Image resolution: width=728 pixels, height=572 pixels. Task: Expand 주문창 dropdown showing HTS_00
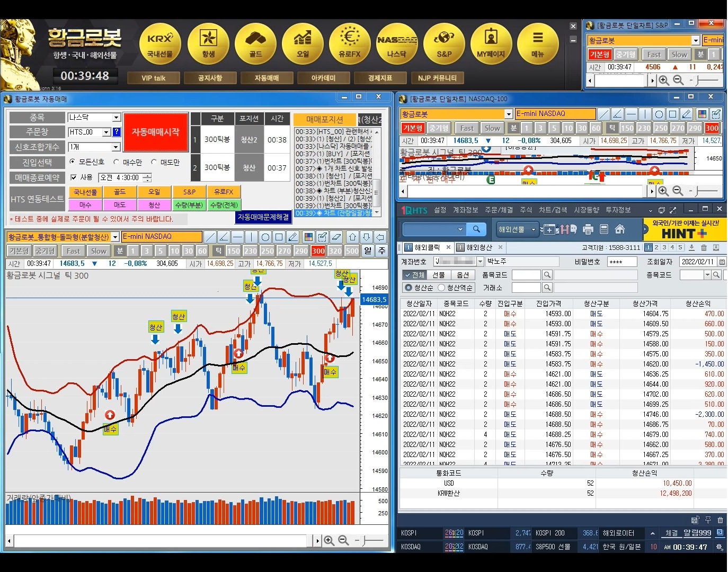[106, 132]
